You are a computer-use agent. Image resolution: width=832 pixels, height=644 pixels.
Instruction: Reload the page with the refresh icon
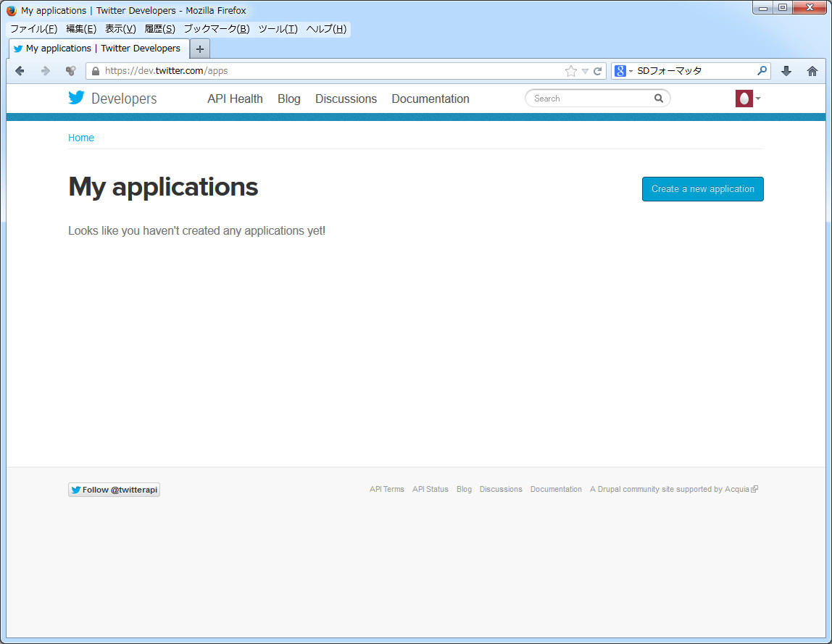pos(598,71)
